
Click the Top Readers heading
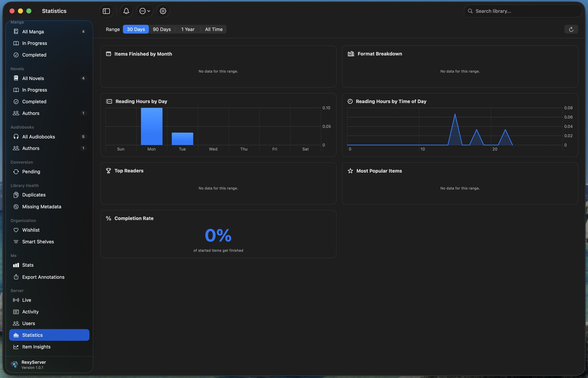[129, 171]
